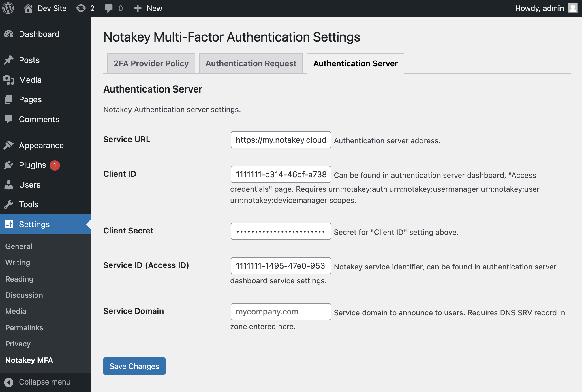Image resolution: width=582 pixels, height=392 pixels.
Task: Click the Client ID input field
Action: [281, 174]
